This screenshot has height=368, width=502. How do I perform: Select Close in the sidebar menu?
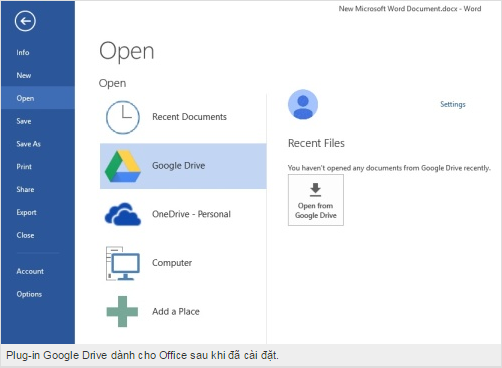click(25, 235)
